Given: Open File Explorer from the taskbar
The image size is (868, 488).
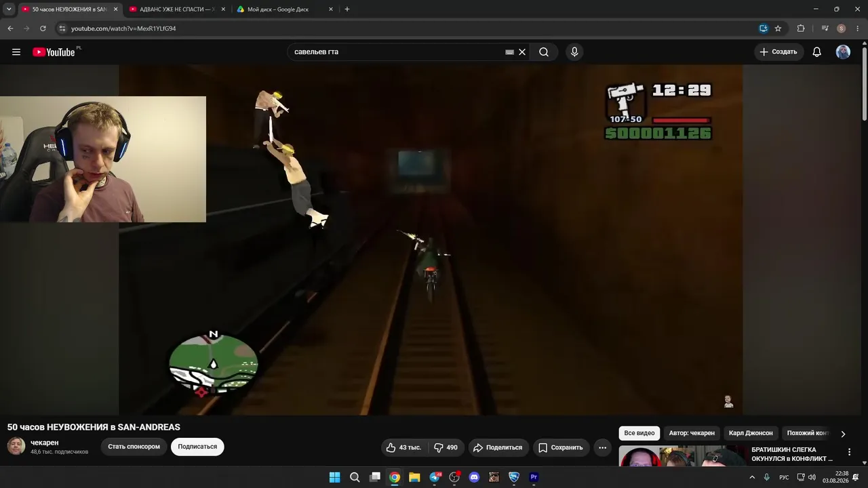Looking at the screenshot, I should [x=414, y=477].
